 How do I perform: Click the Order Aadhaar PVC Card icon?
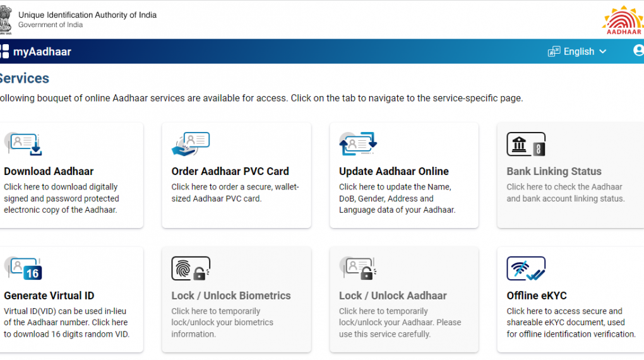tap(191, 144)
